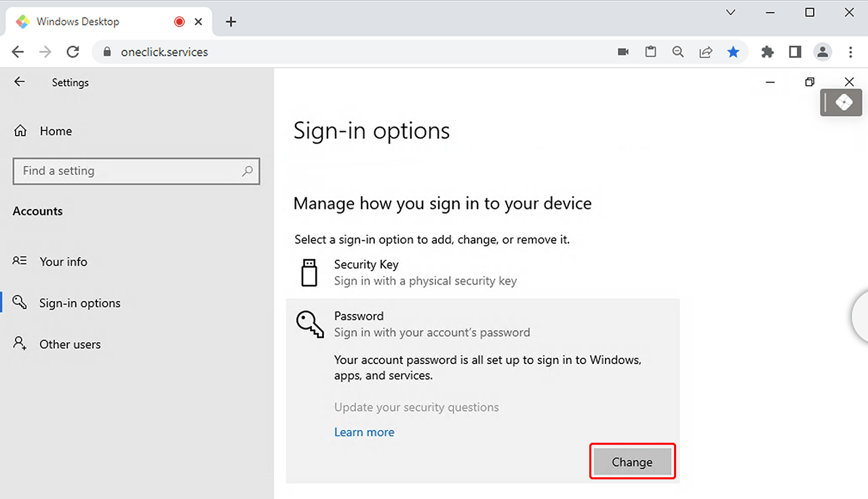Bookmark star icon in address bar
Screen dimensions: 868x499
coord(733,52)
